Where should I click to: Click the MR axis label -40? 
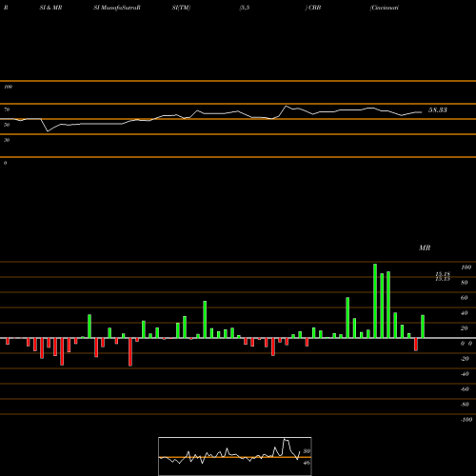point(465,374)
